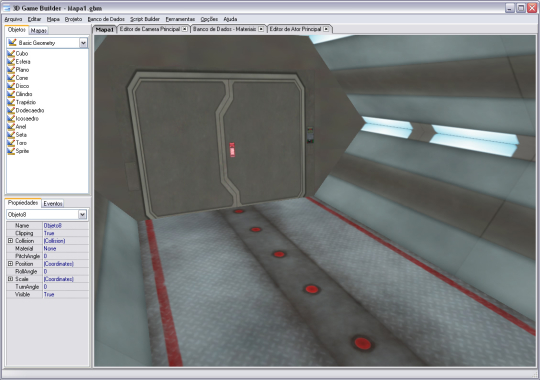
Task: Choose the Seta object icon
Action: [x=11, y=135]
